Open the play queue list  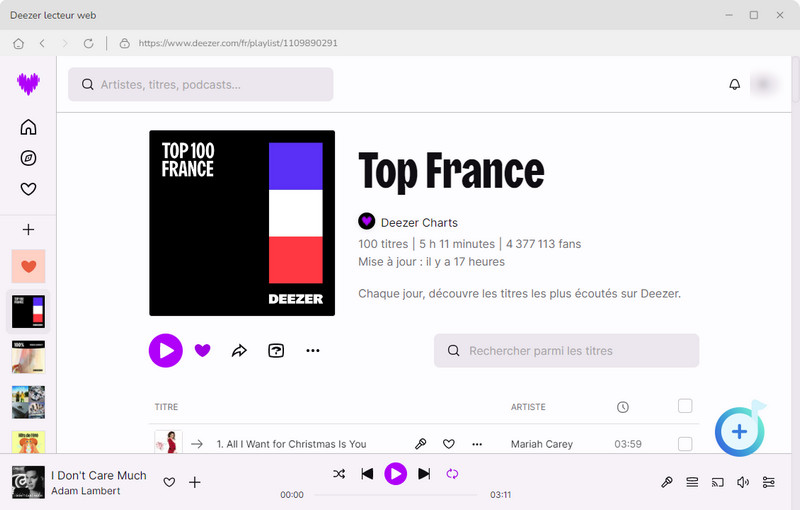(x=692, y=482)
